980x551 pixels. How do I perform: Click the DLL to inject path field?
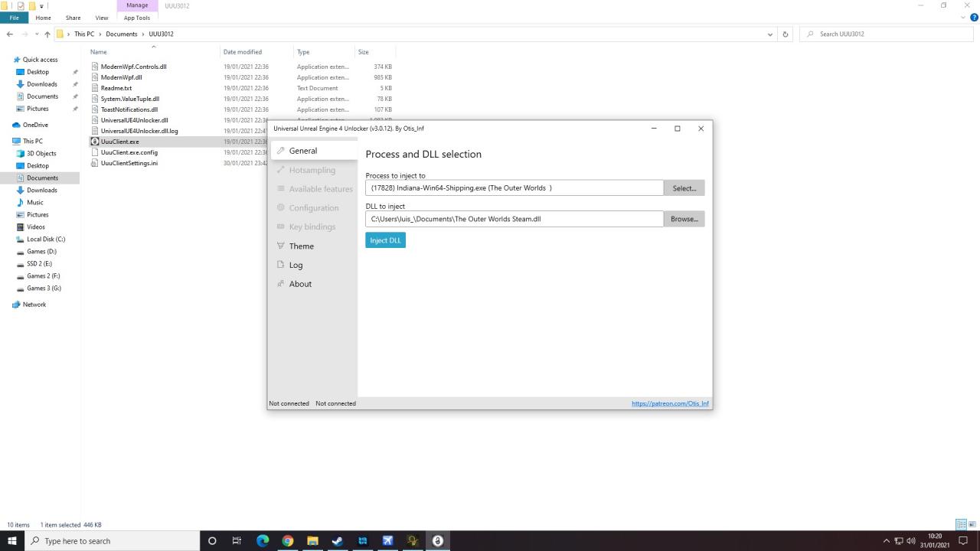514,219
